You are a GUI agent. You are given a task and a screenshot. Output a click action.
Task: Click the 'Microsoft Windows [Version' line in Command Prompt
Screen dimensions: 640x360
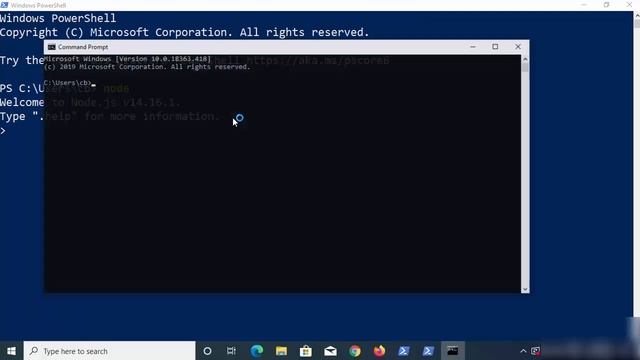tap(127, 59)
